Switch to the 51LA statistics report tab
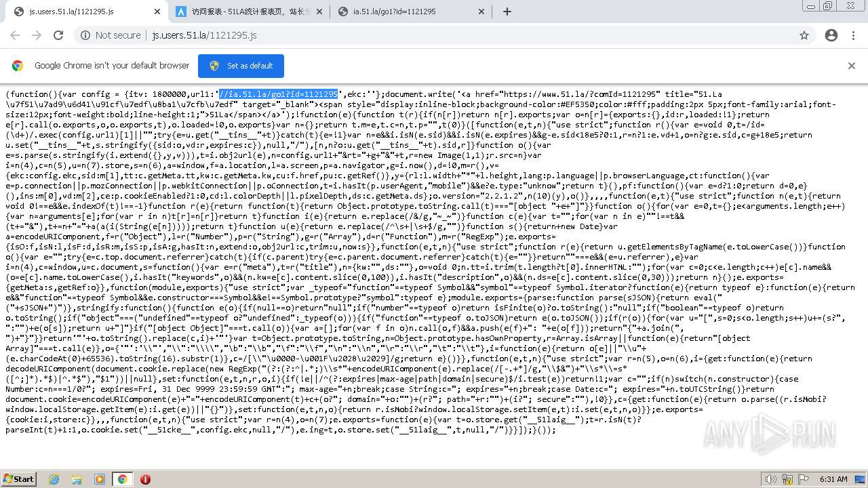Viewport: 868px width, 488px height. pos(248,12)
